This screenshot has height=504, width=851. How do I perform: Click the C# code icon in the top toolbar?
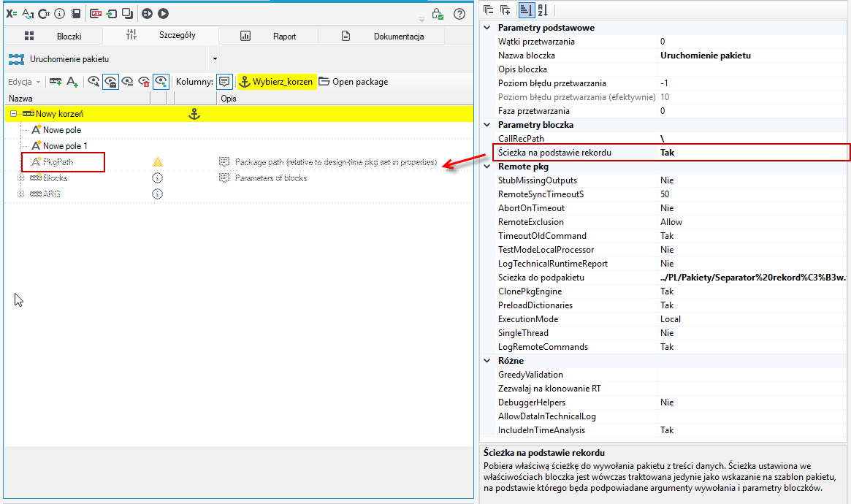click(x=44, y=14)
